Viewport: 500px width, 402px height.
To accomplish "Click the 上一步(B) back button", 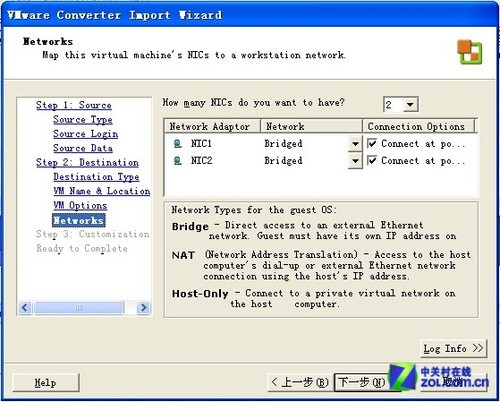I will pyautogui.click(x=300, y=382).
